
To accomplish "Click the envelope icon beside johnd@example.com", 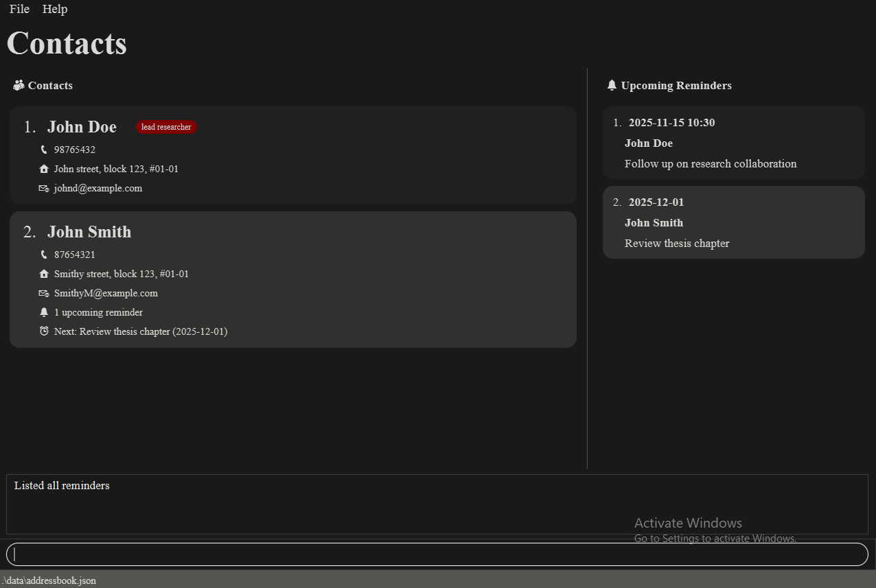I will pos(44,188).
